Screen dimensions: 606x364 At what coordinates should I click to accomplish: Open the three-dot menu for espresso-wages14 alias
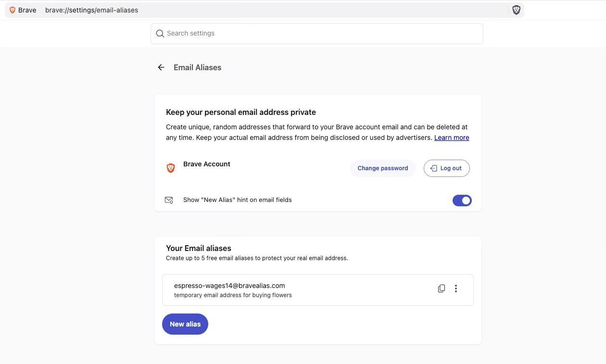tap(455, 289)
